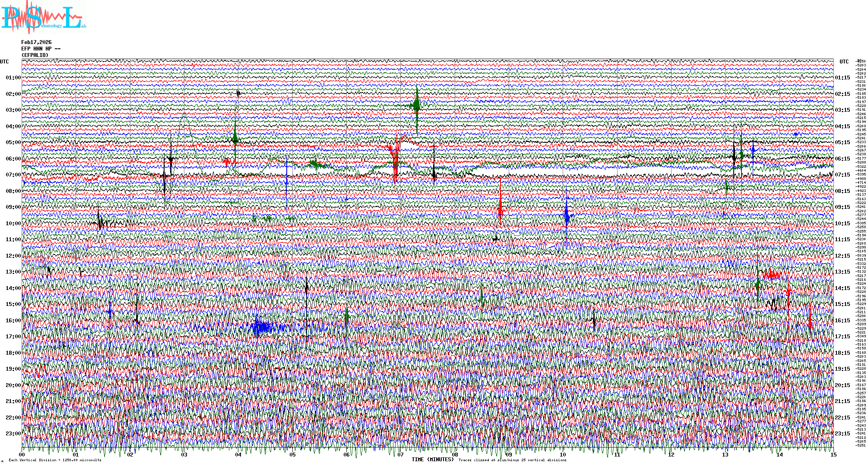Select the EFP HHN HP channel label
The image size is (868, 466).
[41, 49]
